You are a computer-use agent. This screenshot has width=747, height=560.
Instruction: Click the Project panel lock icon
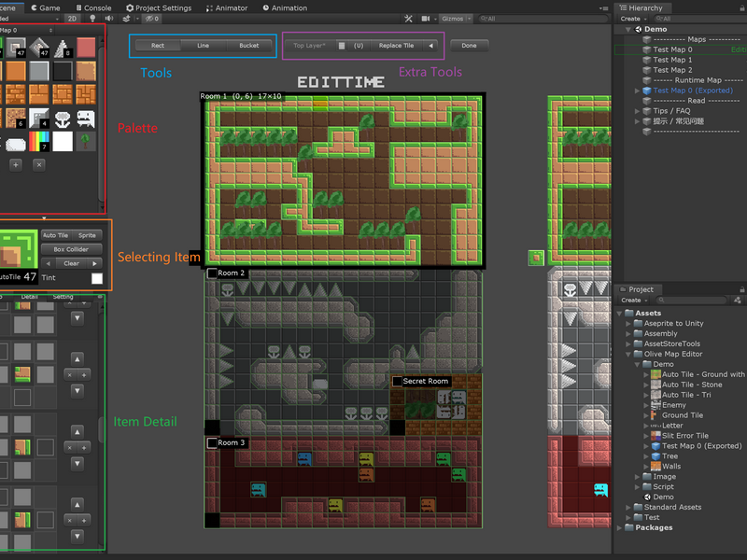coord(742,289)
